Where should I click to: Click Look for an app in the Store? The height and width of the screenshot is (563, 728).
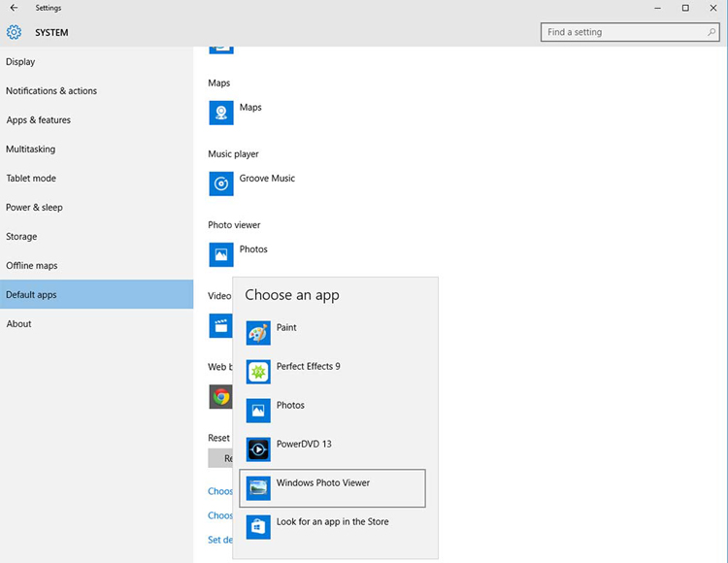click(332, 527)
